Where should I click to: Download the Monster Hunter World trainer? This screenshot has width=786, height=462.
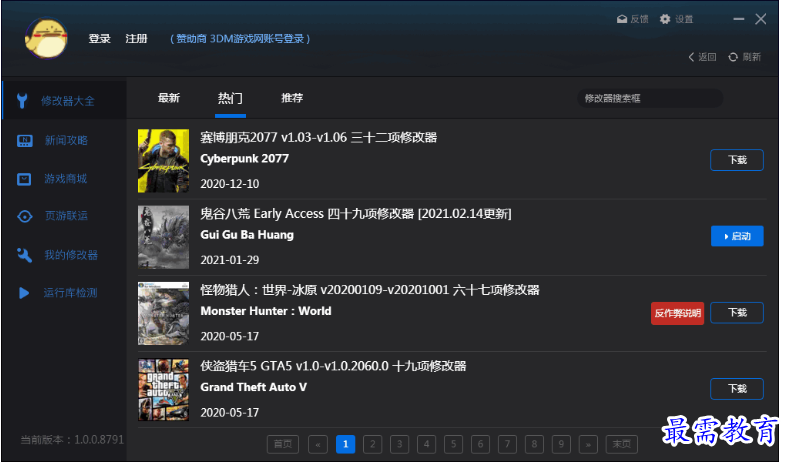736,313
